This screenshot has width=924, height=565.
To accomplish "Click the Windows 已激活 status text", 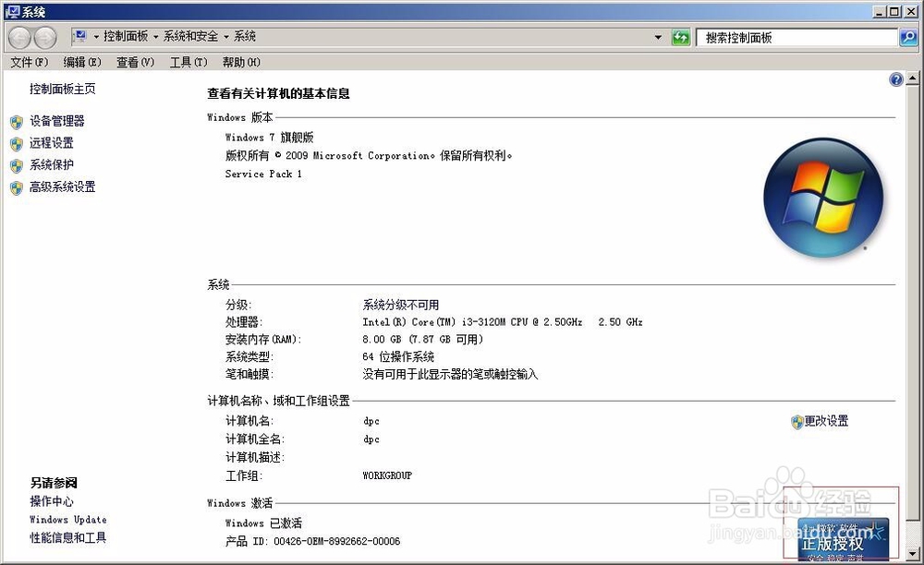I will click(263, 523).
